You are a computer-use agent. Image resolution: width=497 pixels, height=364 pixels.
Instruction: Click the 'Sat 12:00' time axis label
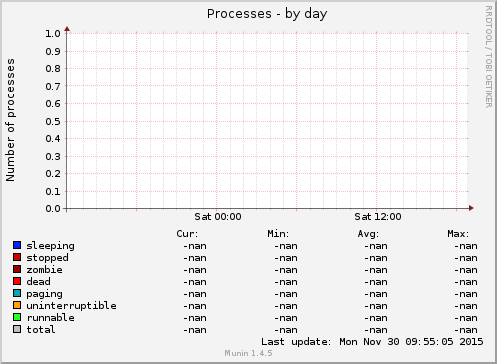(x=378, y=217)
